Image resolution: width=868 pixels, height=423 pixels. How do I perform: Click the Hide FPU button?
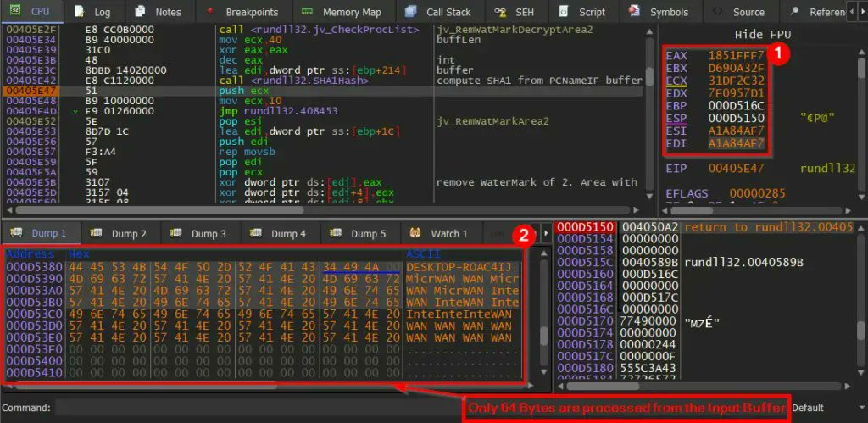pyautogui.click(x=762, y=34)
